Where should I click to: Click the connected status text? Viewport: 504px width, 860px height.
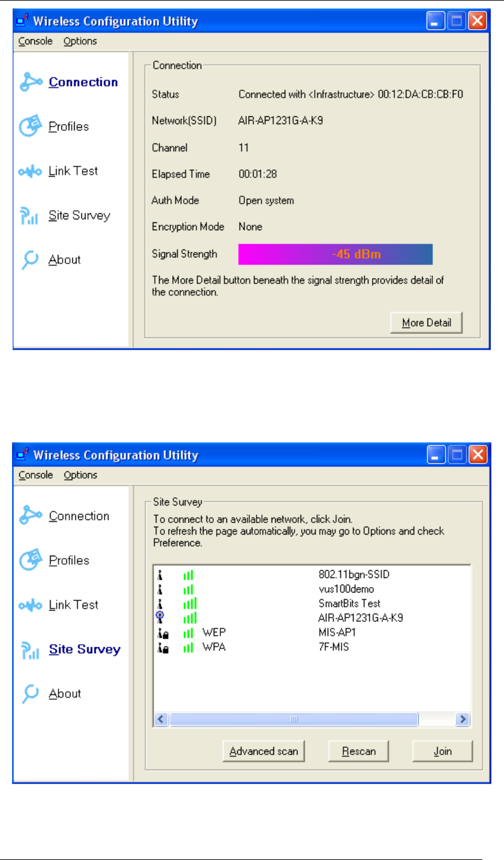tap(350, 95)
